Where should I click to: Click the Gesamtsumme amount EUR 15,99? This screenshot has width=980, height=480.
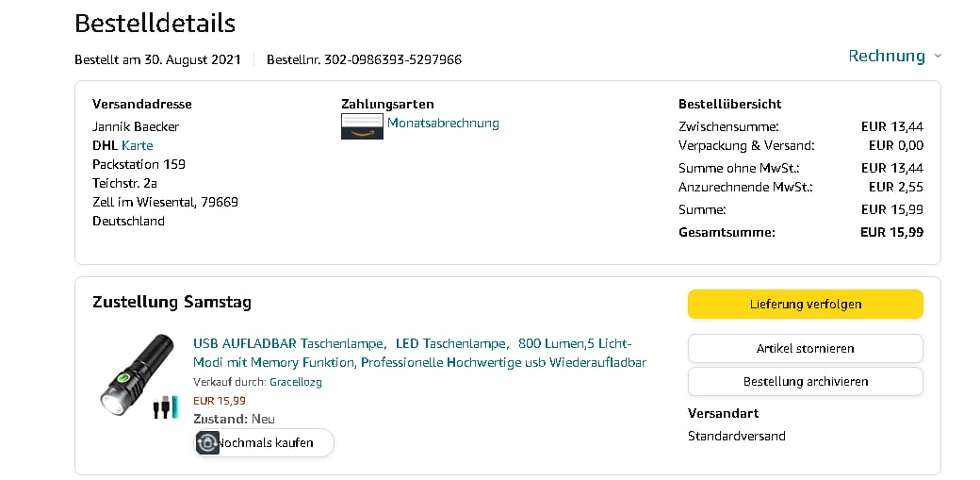point(891,232)
